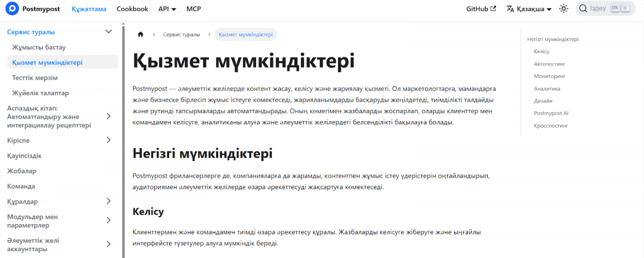Toggle the light/dark theme sun icon
This screenshot has height=258, width=644.
pos(563,9)
